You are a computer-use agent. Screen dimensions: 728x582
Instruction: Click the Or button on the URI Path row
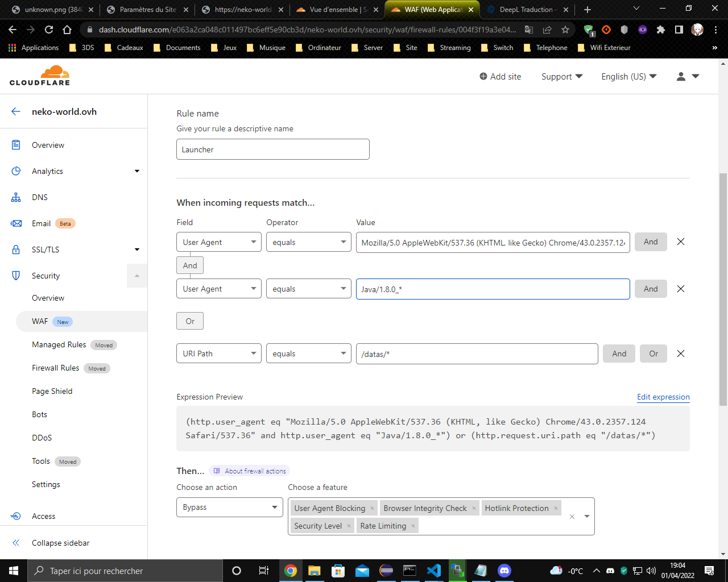point(653,354)
